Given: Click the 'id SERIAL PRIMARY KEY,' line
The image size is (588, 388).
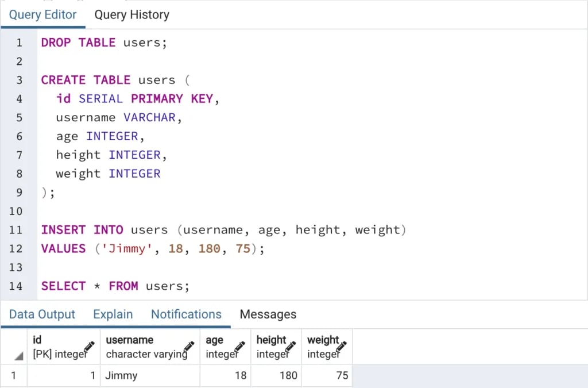Looking at the screenshot, I should (x=138, y=99).
